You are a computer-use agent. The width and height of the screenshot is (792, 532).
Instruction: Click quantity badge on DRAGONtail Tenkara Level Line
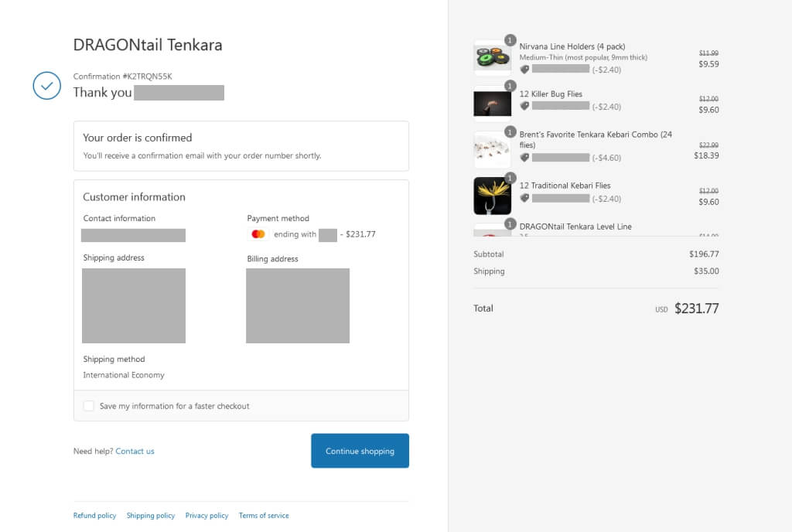[x=510, y=224]
